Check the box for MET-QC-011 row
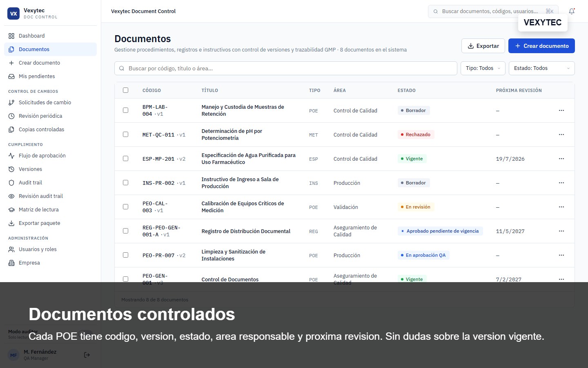This screenshot has width=588, height=368. (x=125, y=134)
